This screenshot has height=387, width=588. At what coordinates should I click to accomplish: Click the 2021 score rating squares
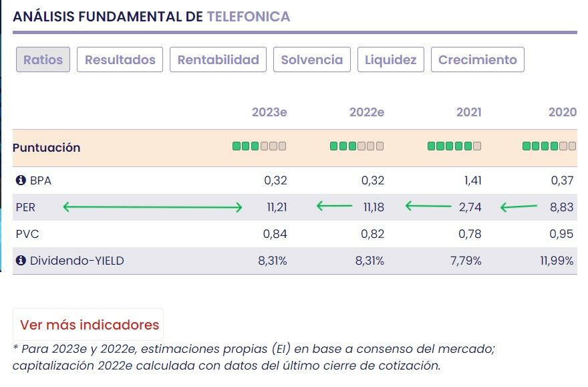point(454,146)
